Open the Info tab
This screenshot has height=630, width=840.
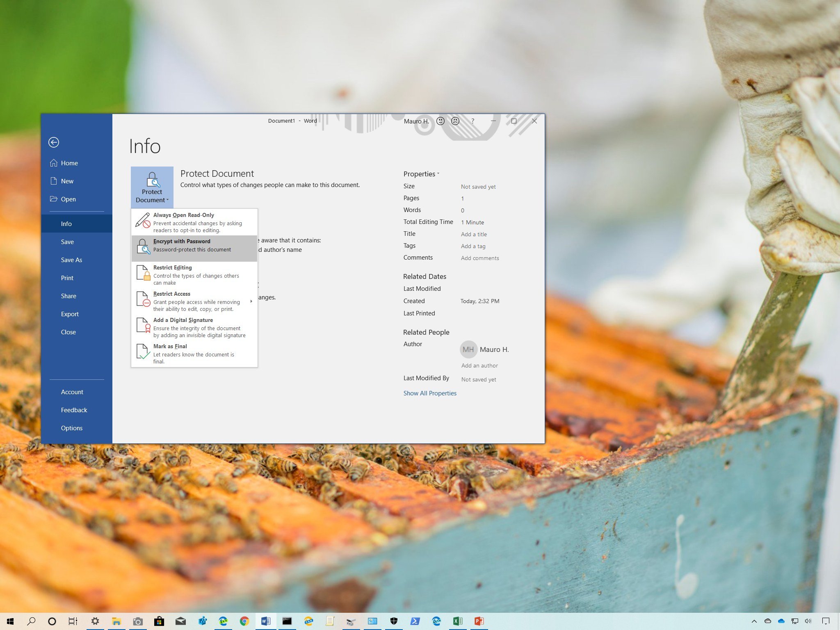(x=66, y=223)
